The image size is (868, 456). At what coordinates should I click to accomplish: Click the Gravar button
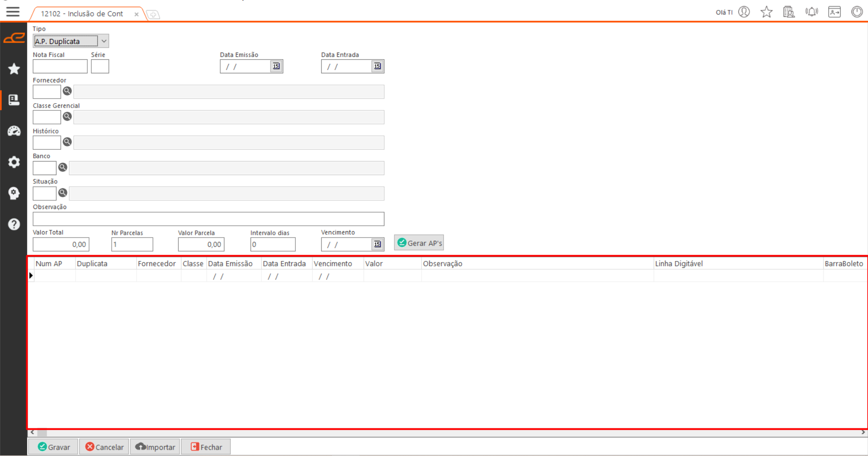53,447
